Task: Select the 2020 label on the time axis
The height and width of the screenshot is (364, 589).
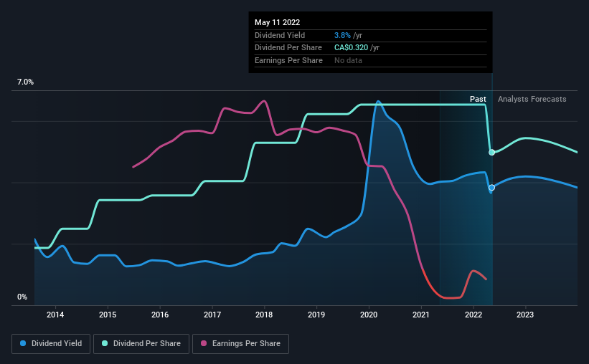Action: (x=369, y=315)
